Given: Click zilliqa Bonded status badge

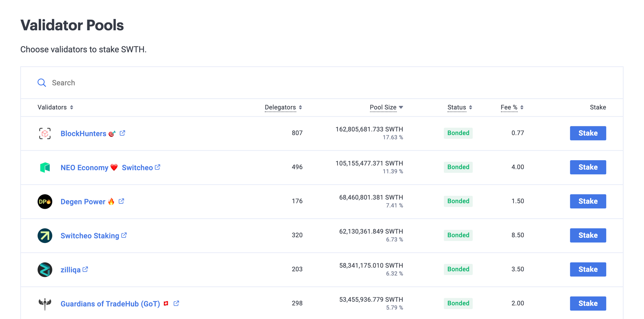Looking at the screenshot, I should [x=458, y=269].
